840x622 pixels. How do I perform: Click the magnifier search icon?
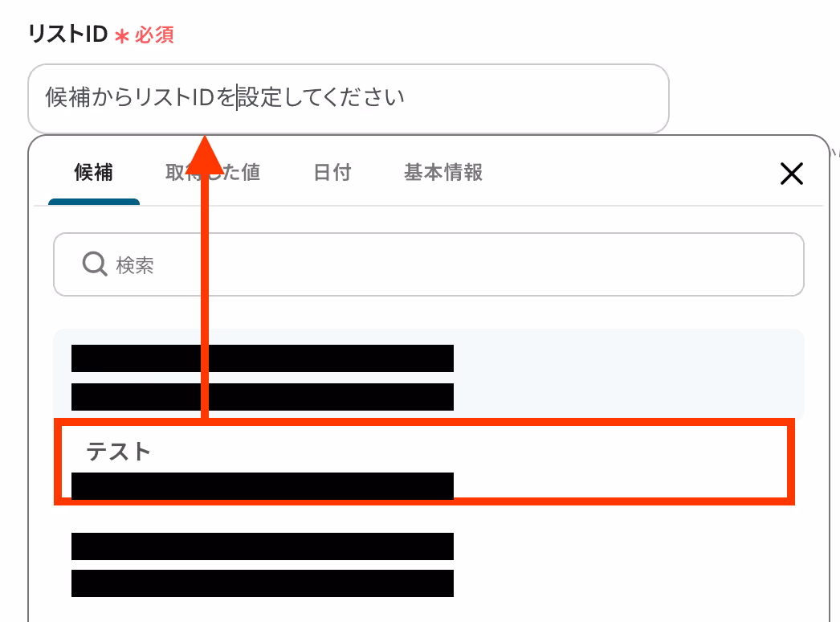95,264
